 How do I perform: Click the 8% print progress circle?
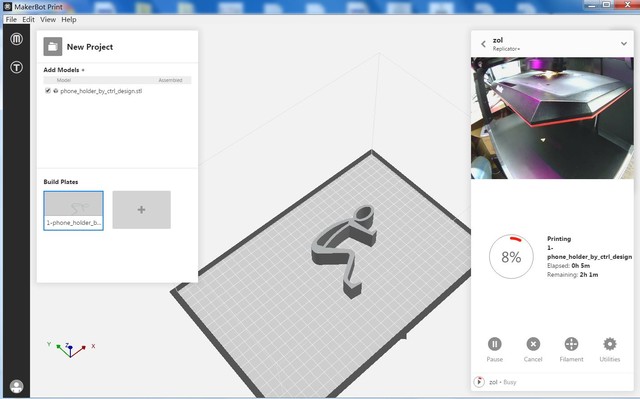pyautogui.click(x=511, y=257)
